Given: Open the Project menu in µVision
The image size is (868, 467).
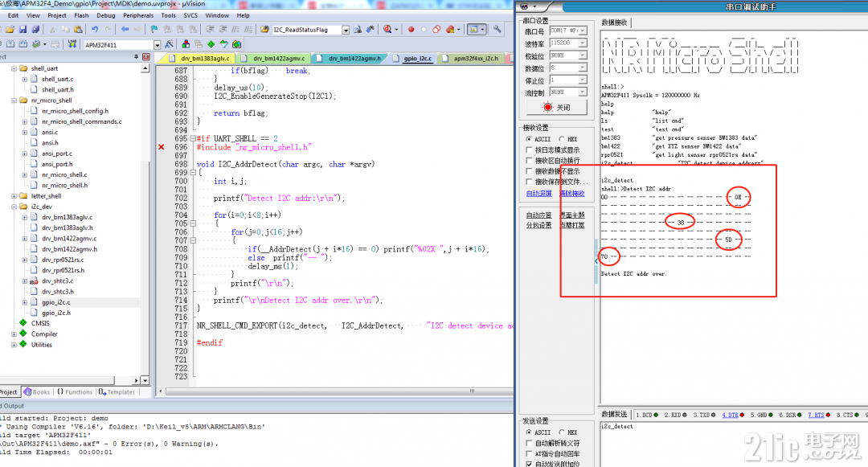Looking at the screenshot, I should pos(57,15).
